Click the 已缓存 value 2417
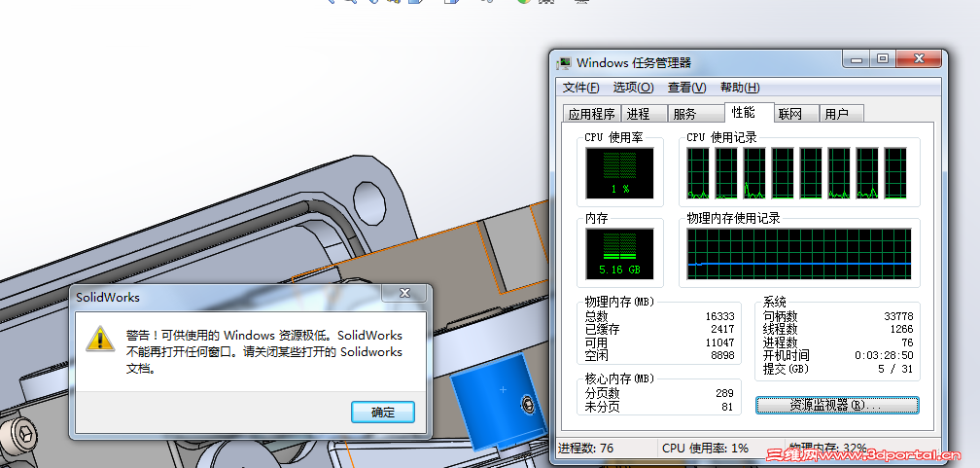Viewport: 980px width, 468px height. (722, 329)
